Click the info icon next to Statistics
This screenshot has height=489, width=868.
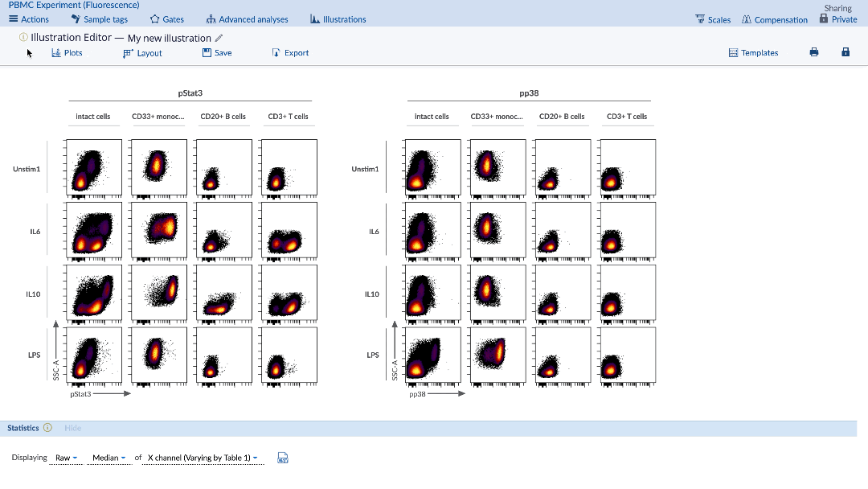click(48, 428)
